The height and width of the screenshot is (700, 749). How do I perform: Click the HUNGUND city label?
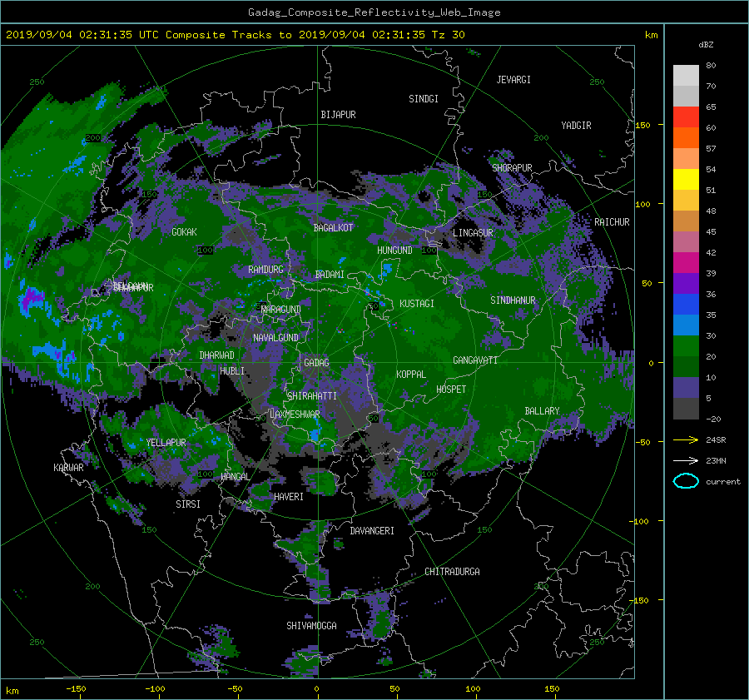[394, 251]
